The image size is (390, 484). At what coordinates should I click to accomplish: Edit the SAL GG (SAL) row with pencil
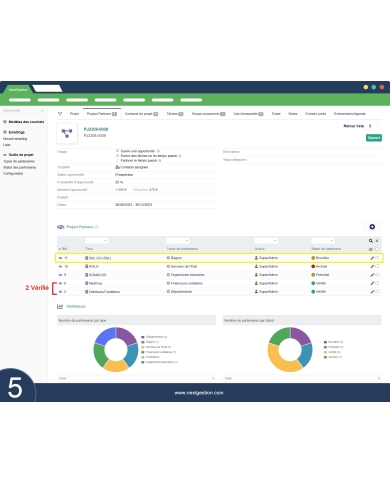click(372, 258)
